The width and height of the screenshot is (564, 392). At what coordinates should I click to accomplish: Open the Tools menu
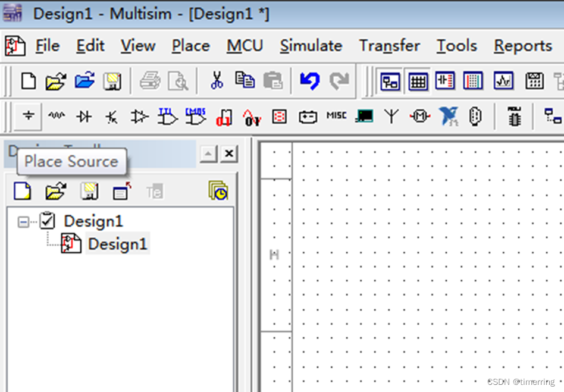457,46
